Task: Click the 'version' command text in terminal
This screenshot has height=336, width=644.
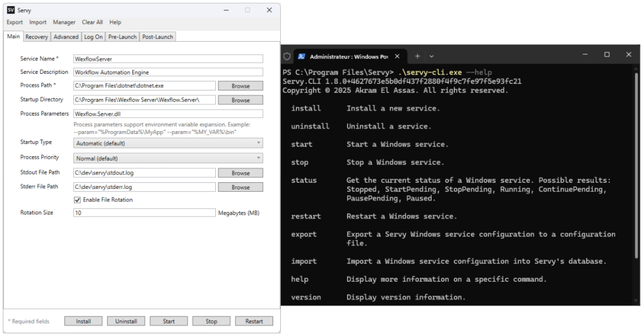Action: pyautogui.click(x=306, y=297)
